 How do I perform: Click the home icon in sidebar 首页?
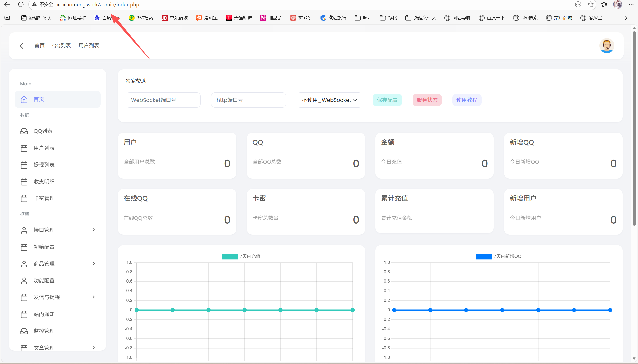[24, 99]
